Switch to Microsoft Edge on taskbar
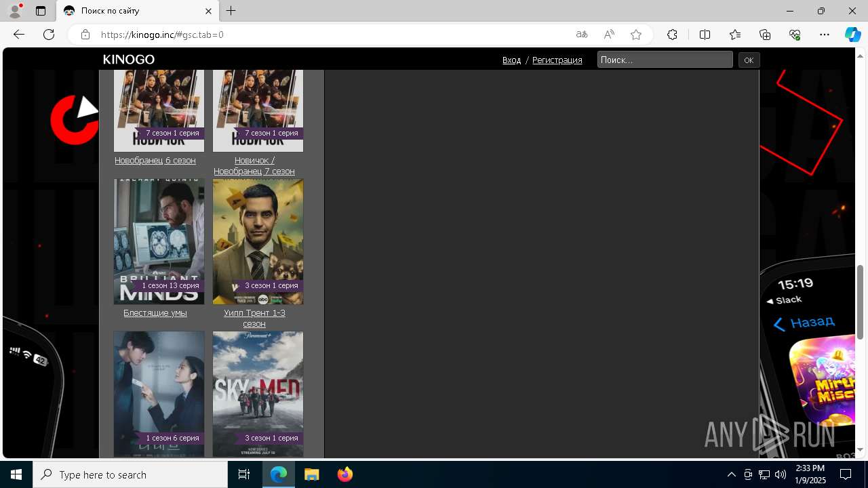The height and width of the screenshot is (488, 868). 279,474
